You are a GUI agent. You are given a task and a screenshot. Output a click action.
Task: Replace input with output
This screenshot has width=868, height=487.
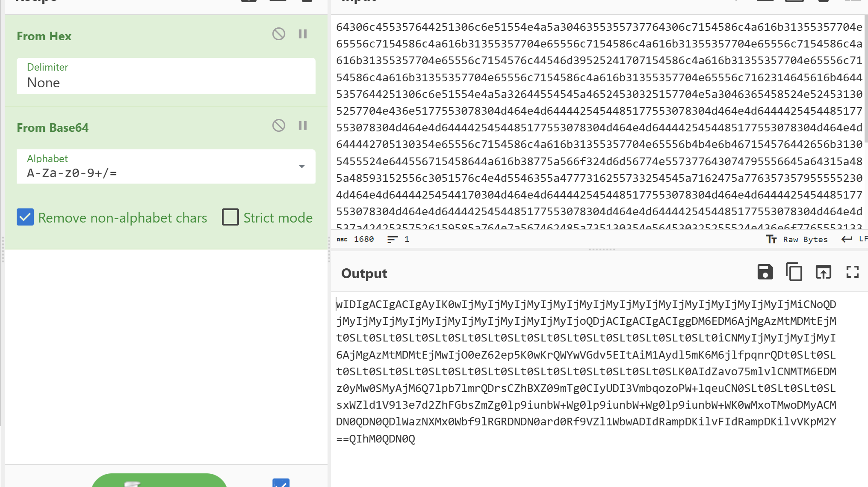coord(823,272)
